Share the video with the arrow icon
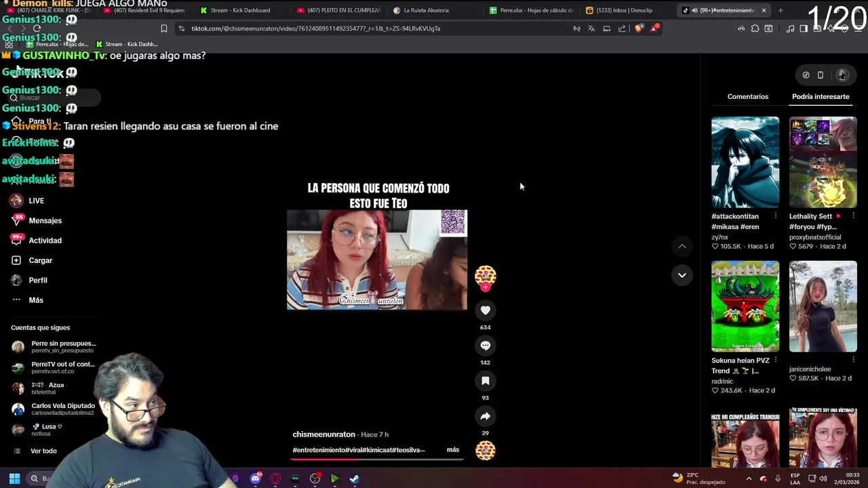The height and width of the screenshot is (488, 868). (x=485, y=416)
